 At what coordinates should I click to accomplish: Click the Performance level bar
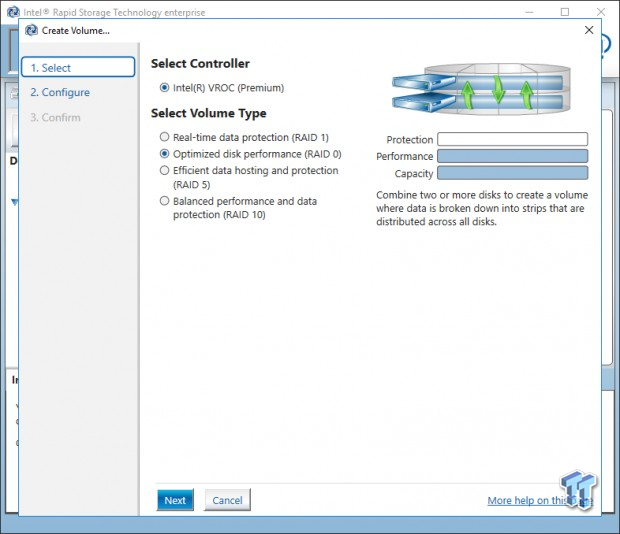pyautogui.click(x=512, y=156)
